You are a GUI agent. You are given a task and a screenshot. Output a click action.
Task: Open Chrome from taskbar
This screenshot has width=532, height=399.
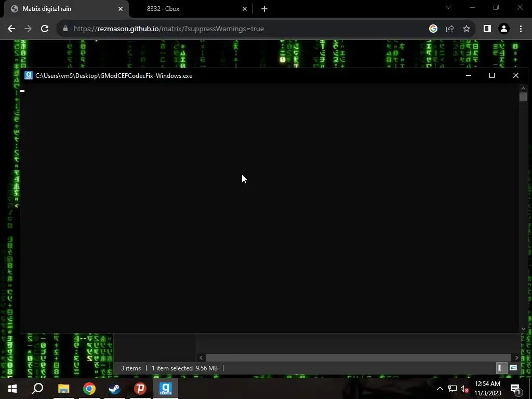tap(89, 389)
